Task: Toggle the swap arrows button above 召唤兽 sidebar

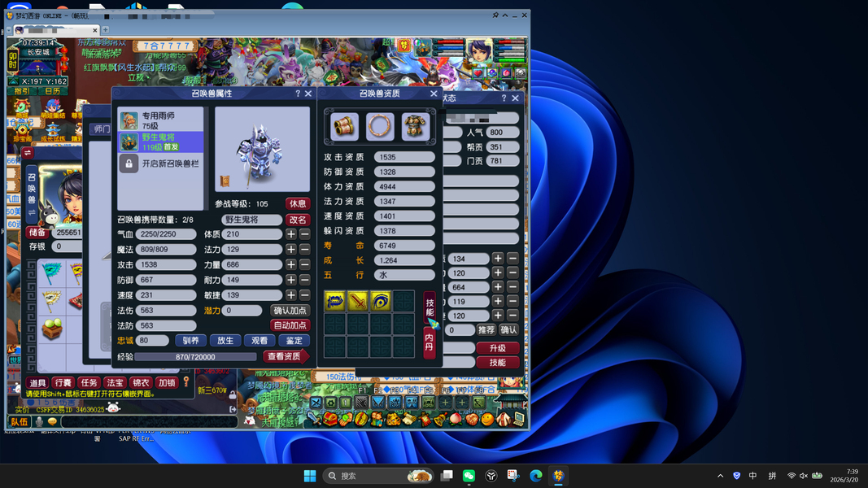Action: [27, 153]
